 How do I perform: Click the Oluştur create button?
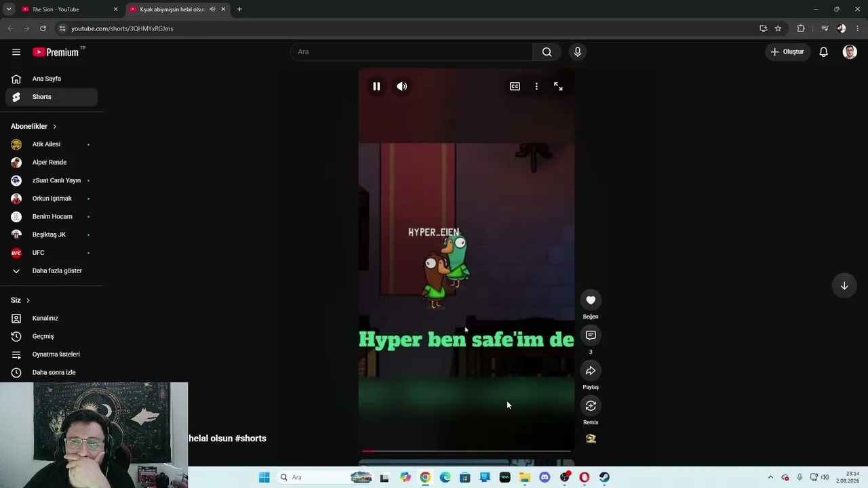pos(787,52)
